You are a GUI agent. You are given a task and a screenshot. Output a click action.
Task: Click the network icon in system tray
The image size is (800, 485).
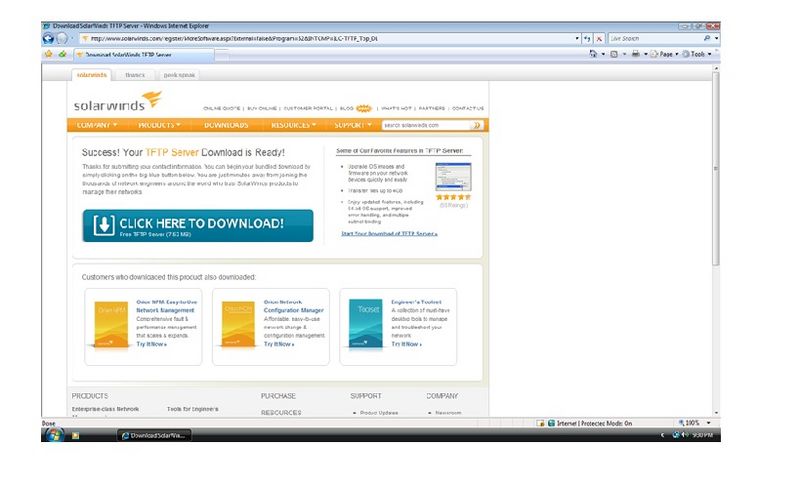point(676,435)
